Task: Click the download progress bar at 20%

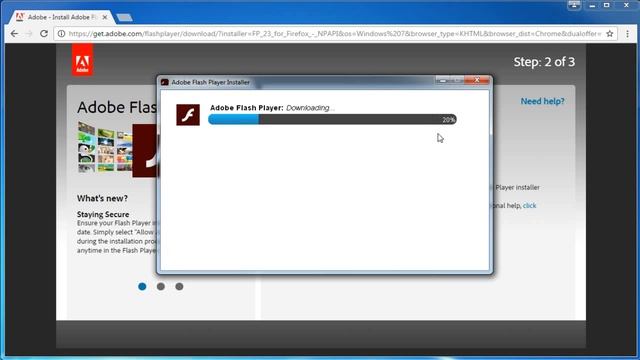Action: pos(332,119)
